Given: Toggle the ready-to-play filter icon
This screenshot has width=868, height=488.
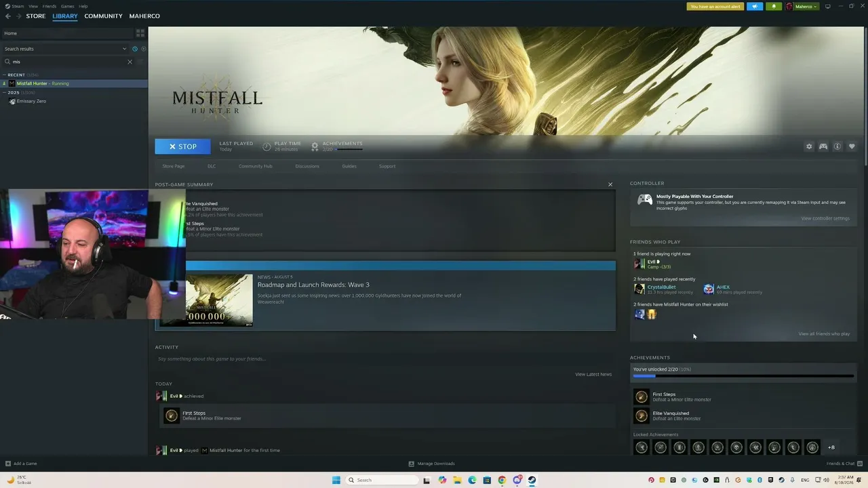Looking at the screenshot, I should (x=143, y=49).
